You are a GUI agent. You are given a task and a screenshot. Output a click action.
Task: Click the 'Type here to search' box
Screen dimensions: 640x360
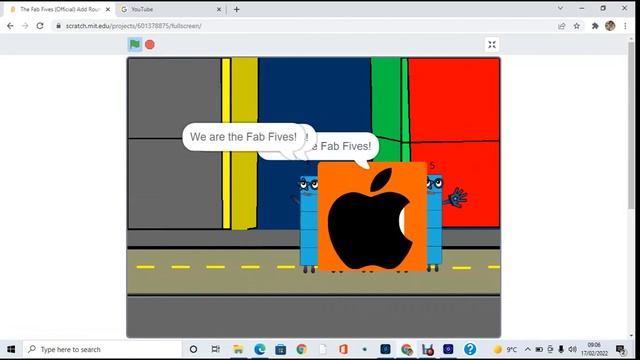(102, 349)
